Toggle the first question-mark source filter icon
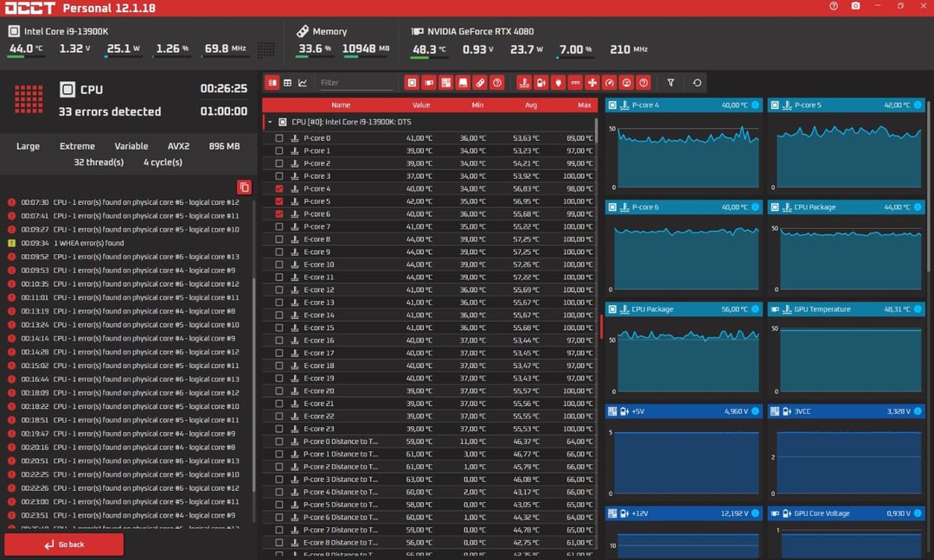Viewport: 934px width, 560px height. pos(496,83)
